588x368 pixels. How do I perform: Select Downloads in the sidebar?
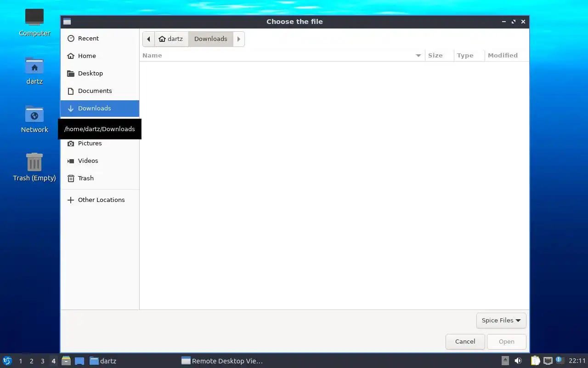coord(100,109)
